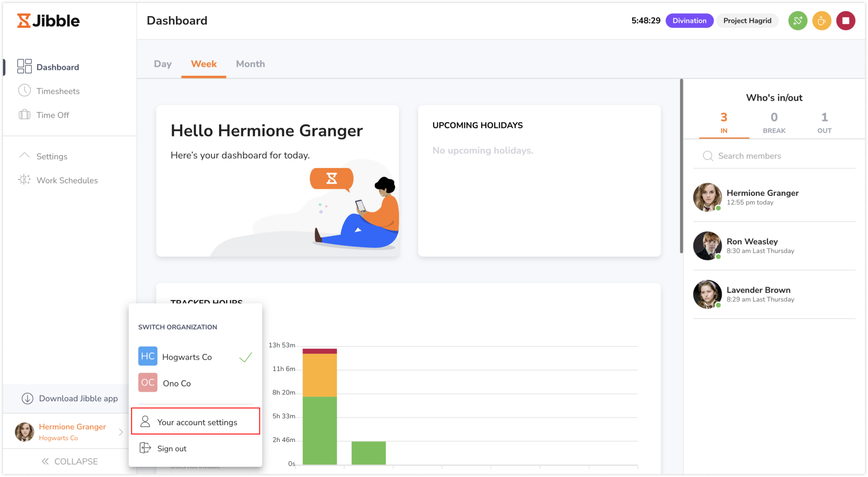Click the vertical scrollbar of the dashboard

click(x=681, y=166)
